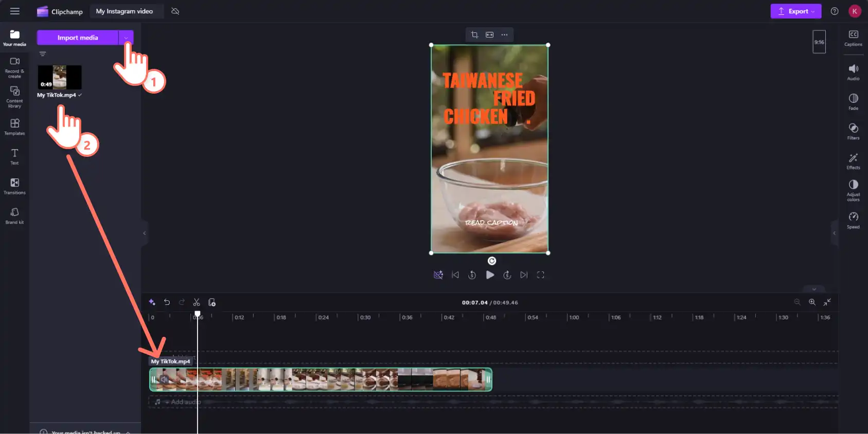Open the hamburger main menu
This screenshot has width=868, height=434.
pos(15,11)
